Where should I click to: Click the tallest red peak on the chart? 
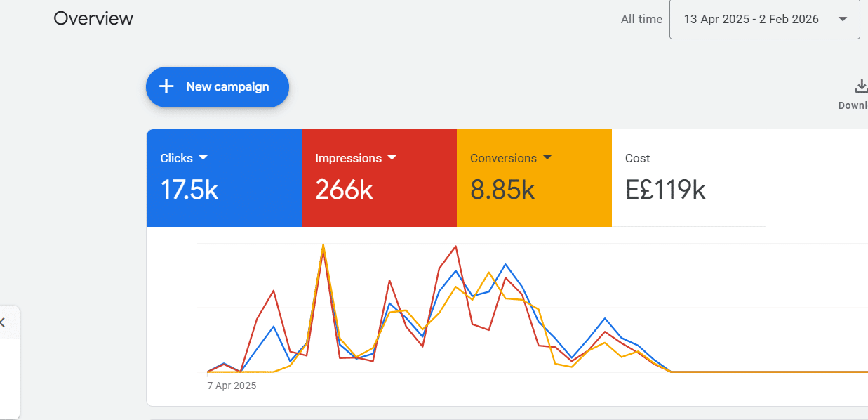point(455,247)
